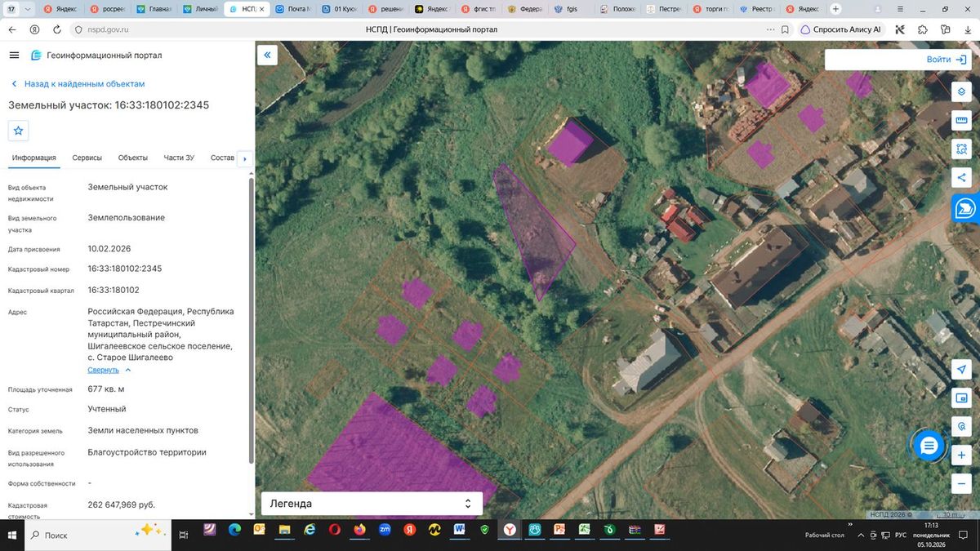Switch to the Объекты tab
The image size is (980, 551).
(x=133, y=158)
